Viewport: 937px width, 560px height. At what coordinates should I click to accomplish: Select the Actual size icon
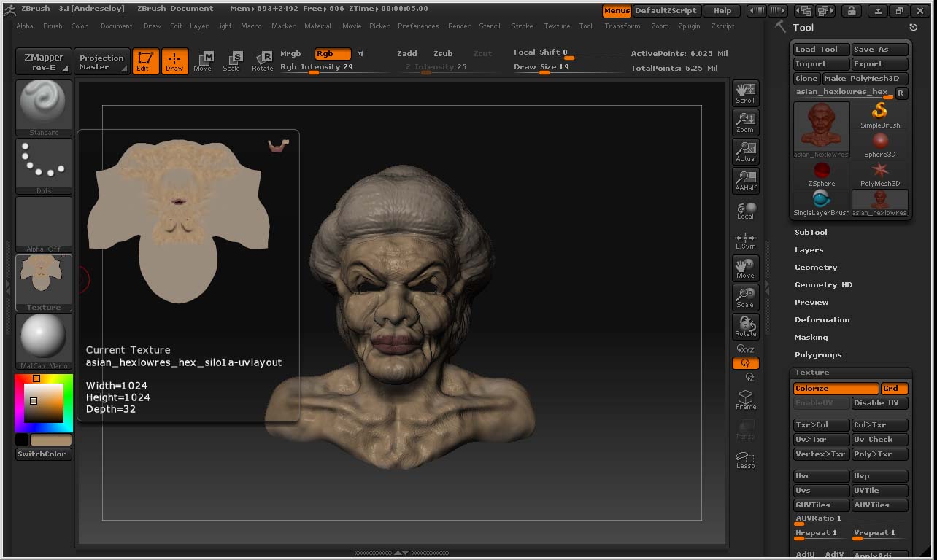tap(745, 152)
